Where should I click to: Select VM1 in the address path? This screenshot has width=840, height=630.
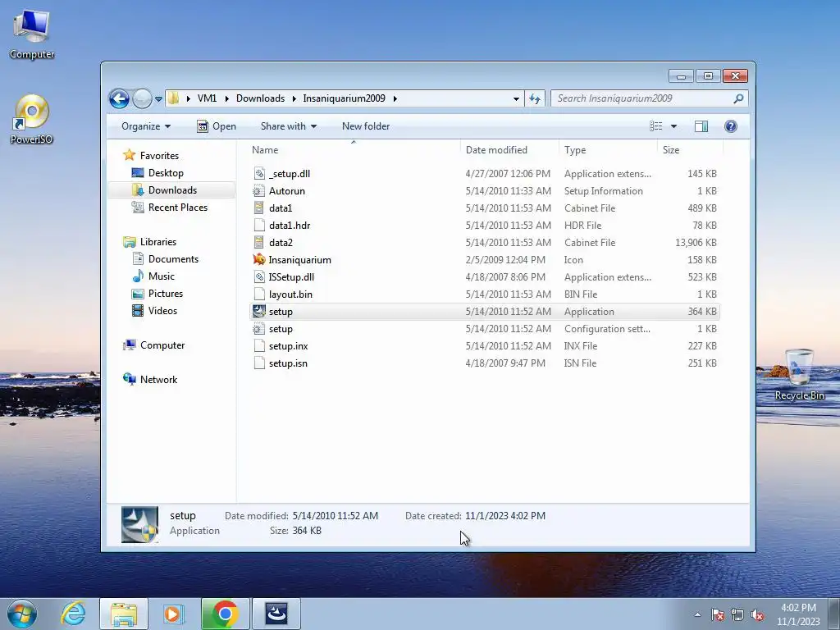(x=208, y=98)
